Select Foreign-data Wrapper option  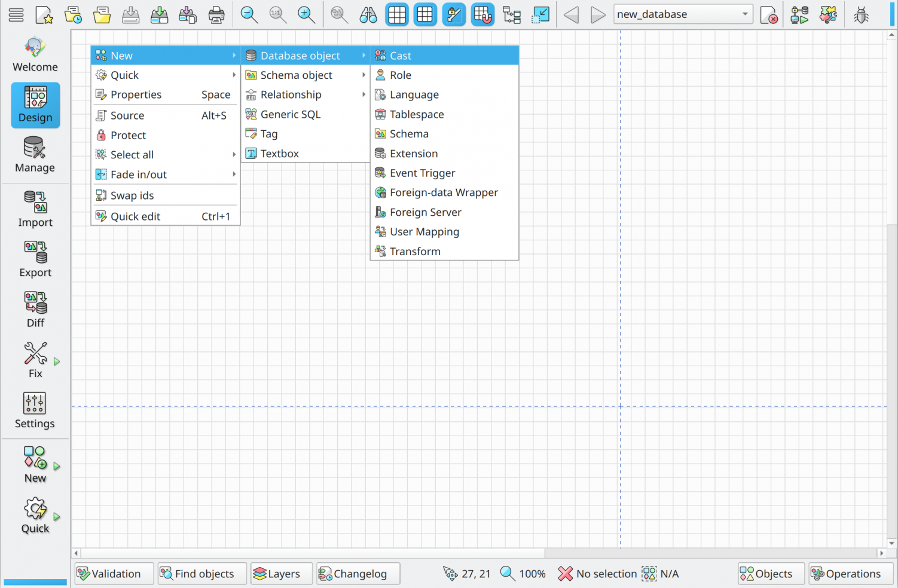pyautogui.click(x=445, y=192)
